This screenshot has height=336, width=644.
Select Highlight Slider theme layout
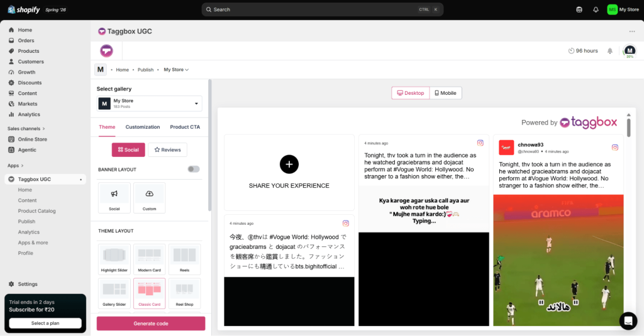(114, 259)
